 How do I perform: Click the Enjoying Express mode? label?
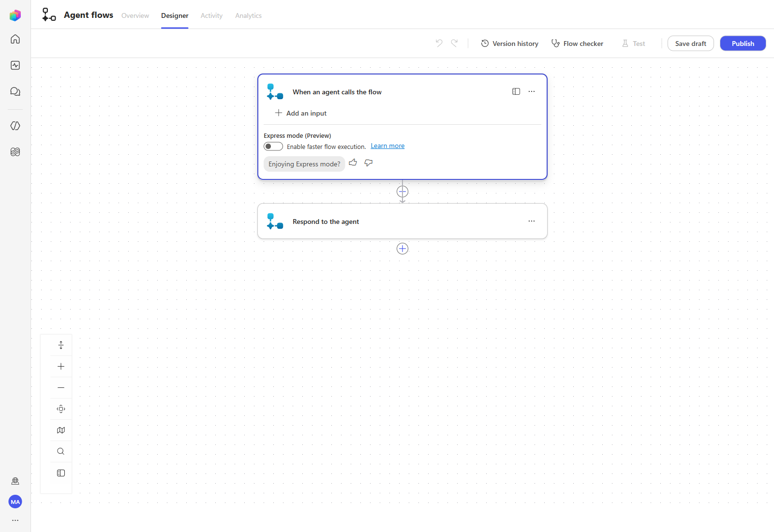[304, 164]
